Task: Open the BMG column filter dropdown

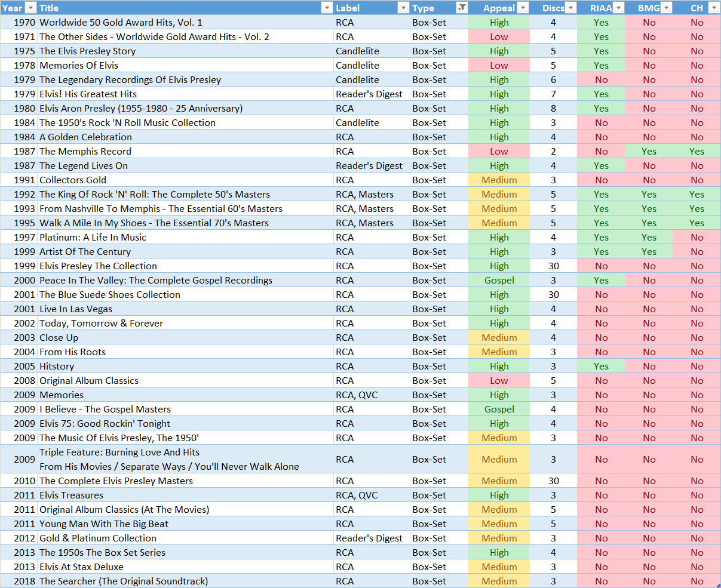Action: point(666,8)
